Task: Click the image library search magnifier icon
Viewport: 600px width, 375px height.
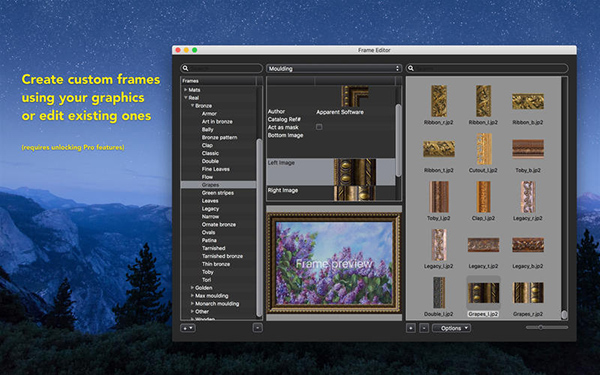Action: 411,68
